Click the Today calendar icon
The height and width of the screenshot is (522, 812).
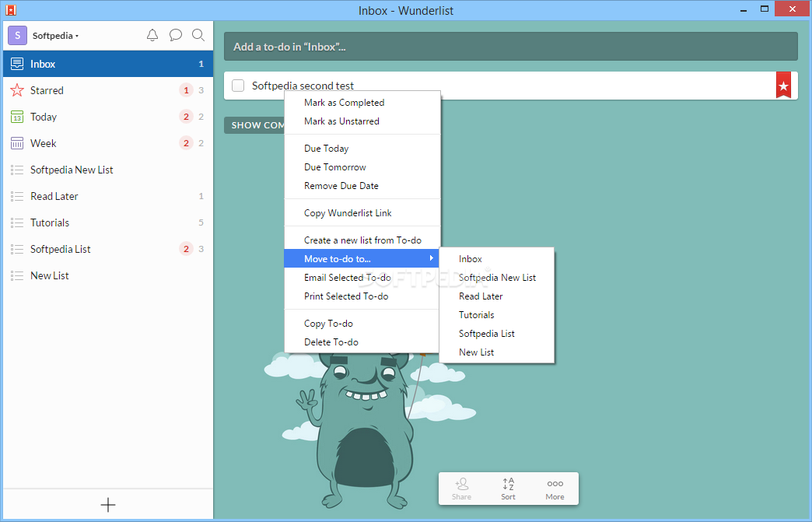coord(17,117)
